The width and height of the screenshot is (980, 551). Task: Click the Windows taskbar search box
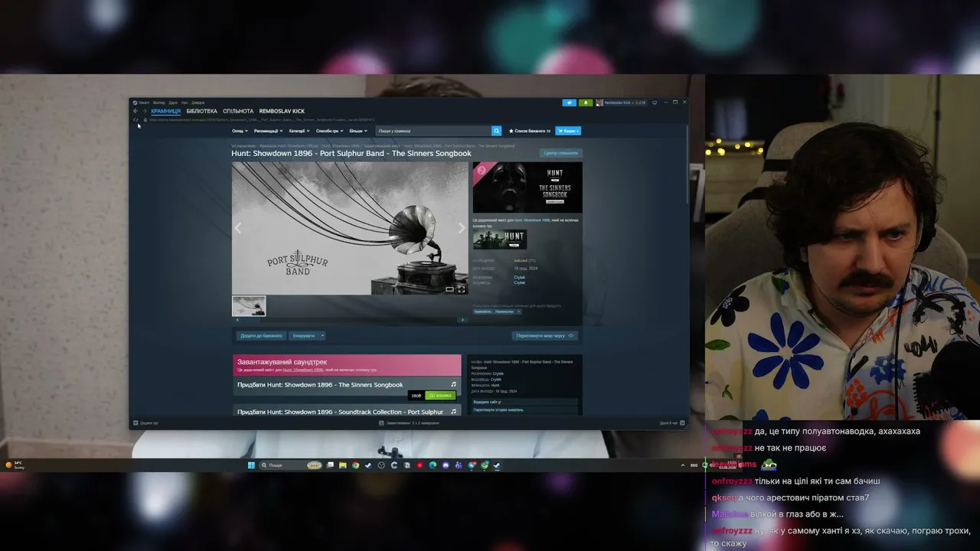coord(290,465)
